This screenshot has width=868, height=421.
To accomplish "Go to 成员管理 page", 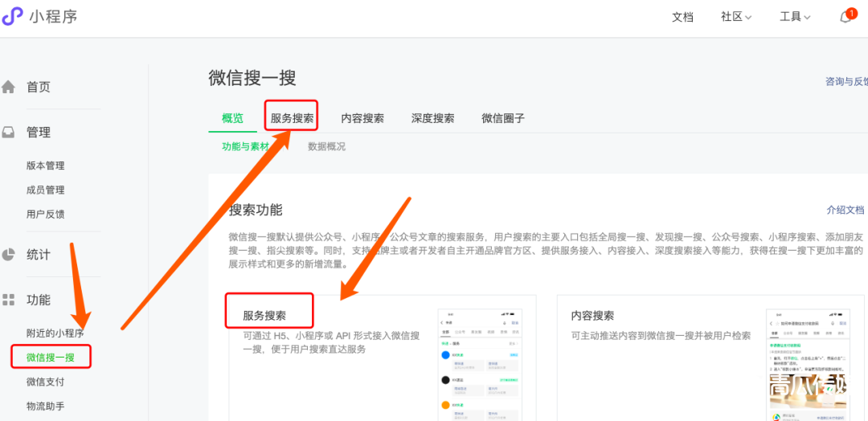I will click(x=45, y=190).
